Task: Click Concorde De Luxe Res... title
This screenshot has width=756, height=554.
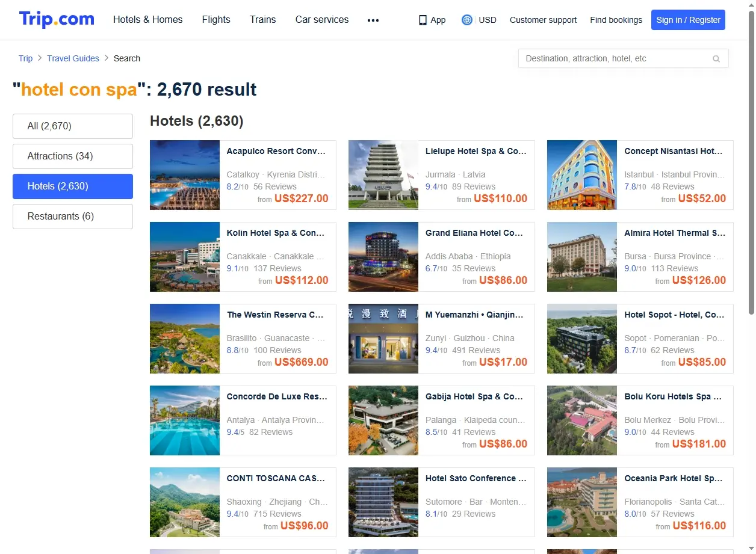Action: tap(277, 396)
